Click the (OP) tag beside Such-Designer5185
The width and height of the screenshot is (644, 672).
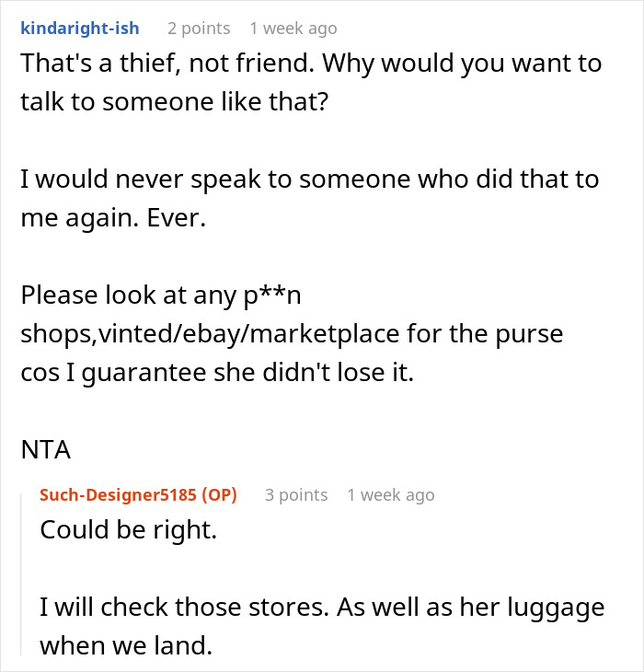pos(219,495)
